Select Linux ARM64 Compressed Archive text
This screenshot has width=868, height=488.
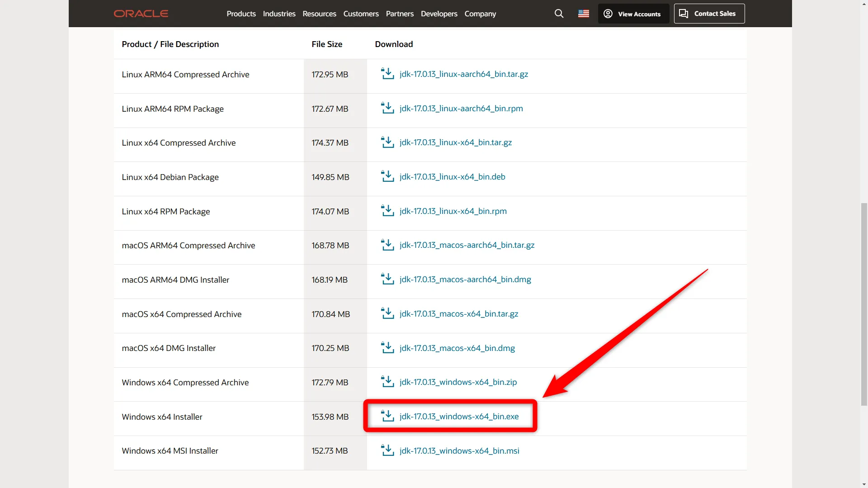click(185, 74)
